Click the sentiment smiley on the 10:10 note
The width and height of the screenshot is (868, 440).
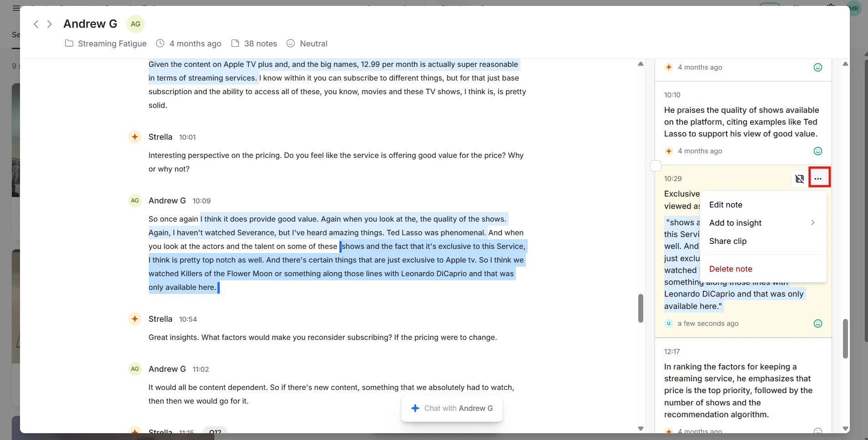tap(818, 151)
